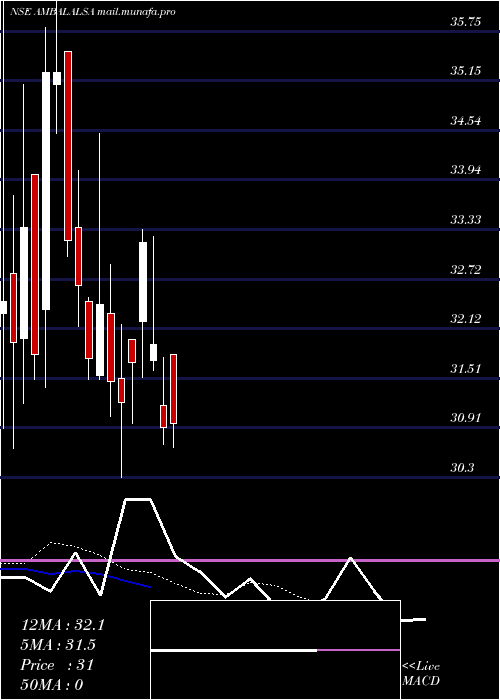500x700 pixels.
Task: Click the 34.54 price axis label
Action: pos(466,121)
